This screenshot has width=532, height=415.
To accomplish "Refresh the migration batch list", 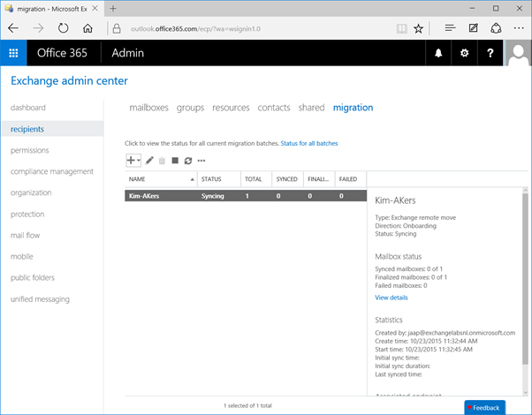I will (188, 161).
